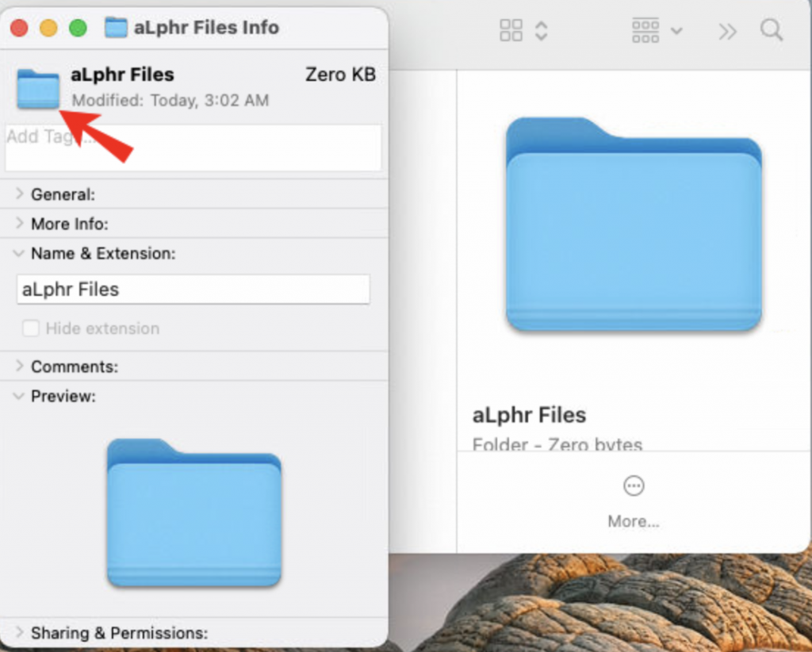Expand the General section
Image resolution: width=812 pixels, height=652 pixels.
click(19, 194)
